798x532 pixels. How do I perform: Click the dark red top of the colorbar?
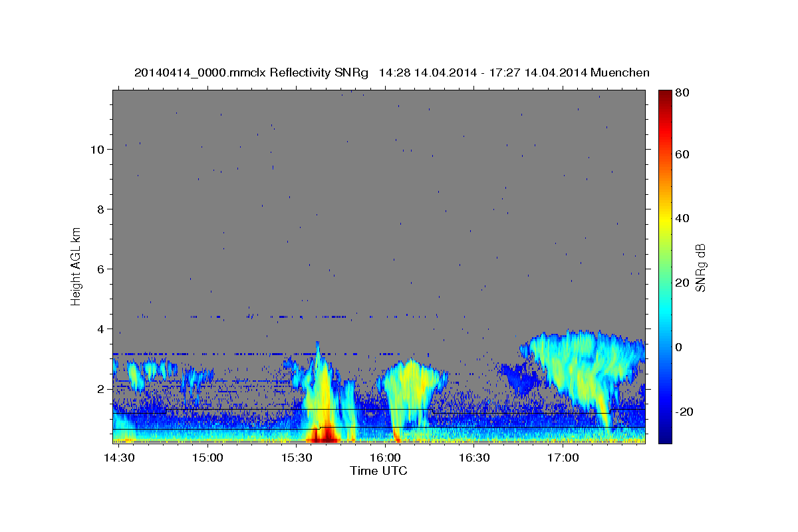point(664,96)
